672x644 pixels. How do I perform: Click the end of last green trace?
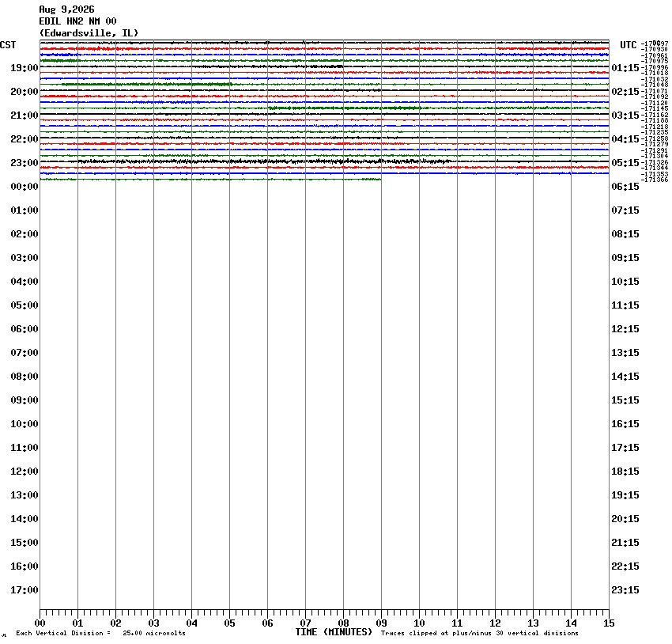380,180
